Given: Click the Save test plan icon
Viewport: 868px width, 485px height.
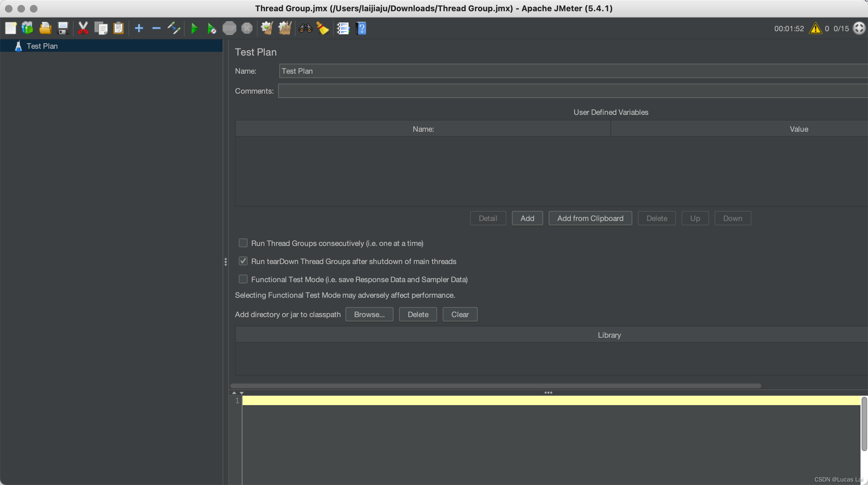Looking at the screenshot, I should point(63,28).
